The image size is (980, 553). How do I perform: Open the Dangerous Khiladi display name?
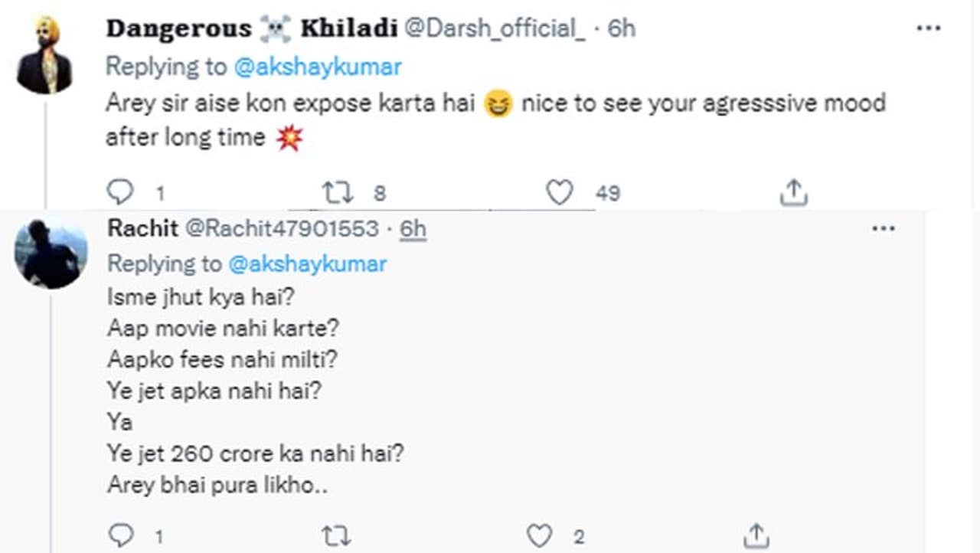click(251, 28)
